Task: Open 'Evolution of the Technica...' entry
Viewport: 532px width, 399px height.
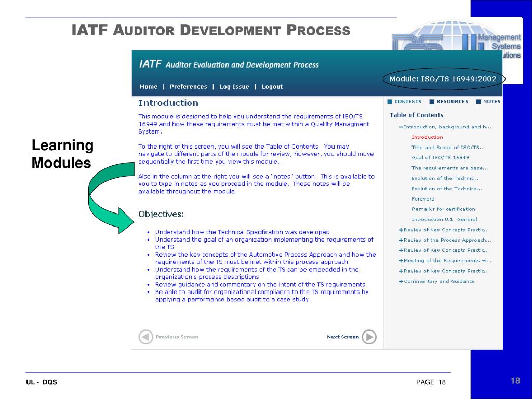Action: (x=446, y=188)
